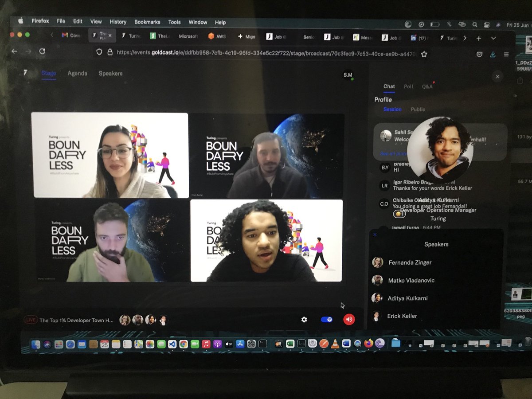Click Firefox back arrow
Screen dimensions: 532x399
pyautogui.click(x=14, y=51)
